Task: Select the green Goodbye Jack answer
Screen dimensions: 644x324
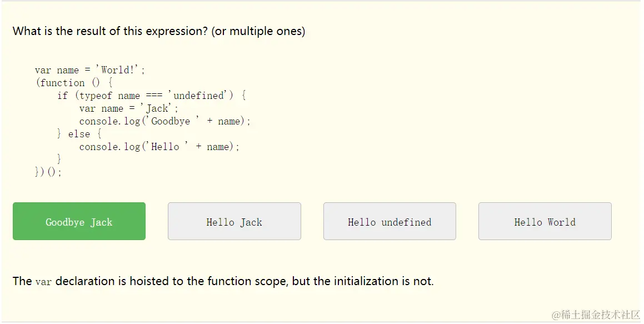Action: point(79,222)
